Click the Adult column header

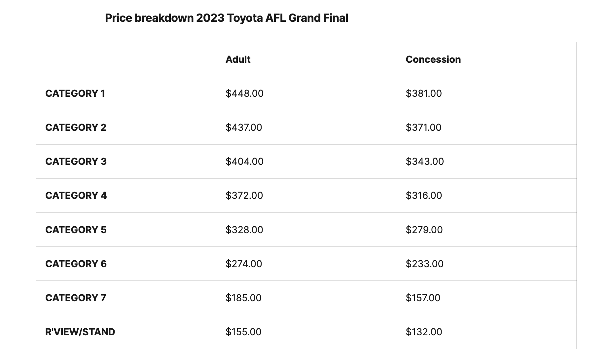coord(238,59)
